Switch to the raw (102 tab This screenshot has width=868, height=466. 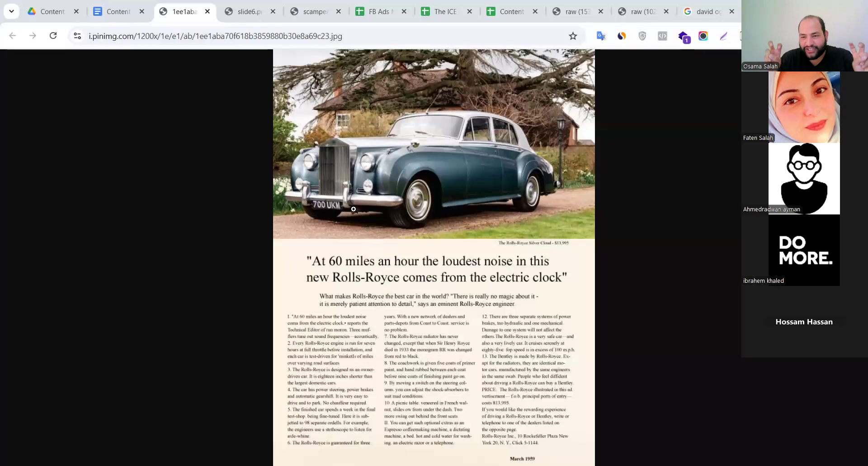[637, 11]
